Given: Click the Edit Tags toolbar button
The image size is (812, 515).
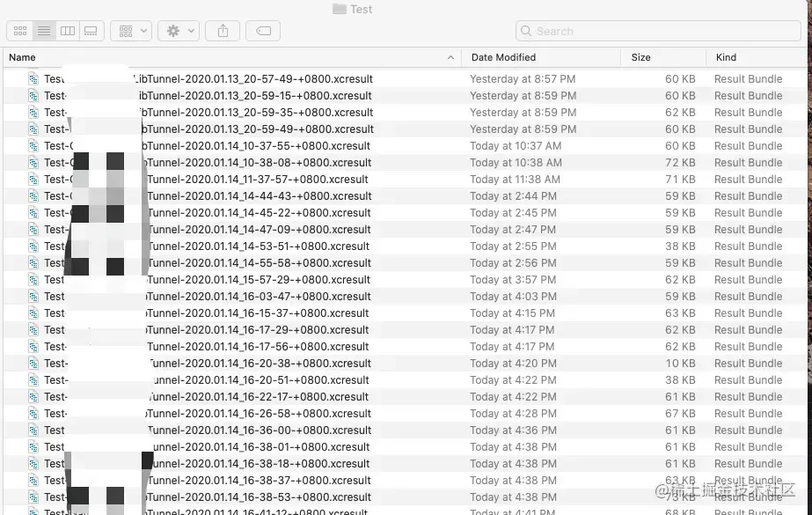Looking at the screenshot, I should point(263,31).
